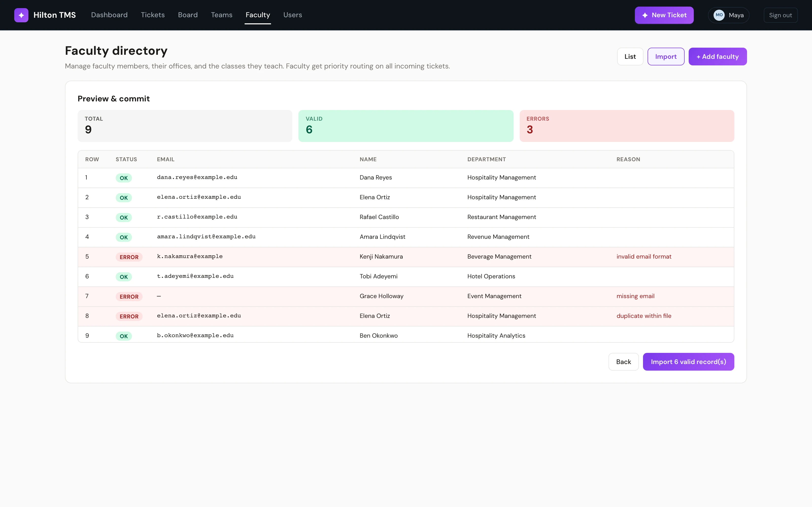812x507 pixels.
Task: Sign out of the account
Action: tap(781, 15)
